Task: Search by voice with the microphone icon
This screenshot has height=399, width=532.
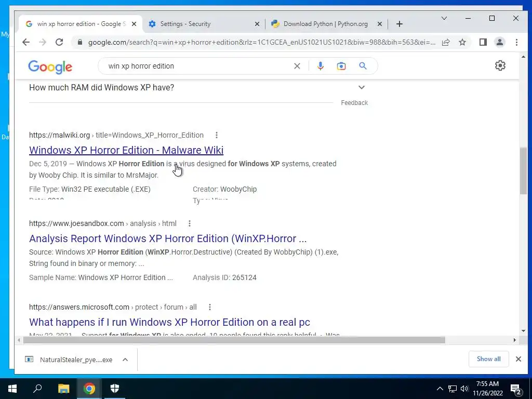Action: (x=320, y=66)
